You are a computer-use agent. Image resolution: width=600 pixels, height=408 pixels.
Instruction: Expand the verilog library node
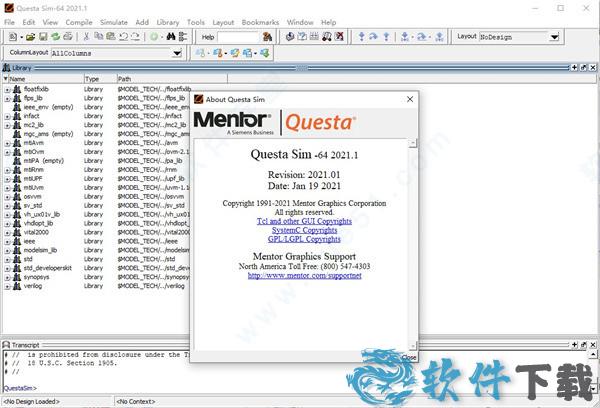click(x=7, y=287)
